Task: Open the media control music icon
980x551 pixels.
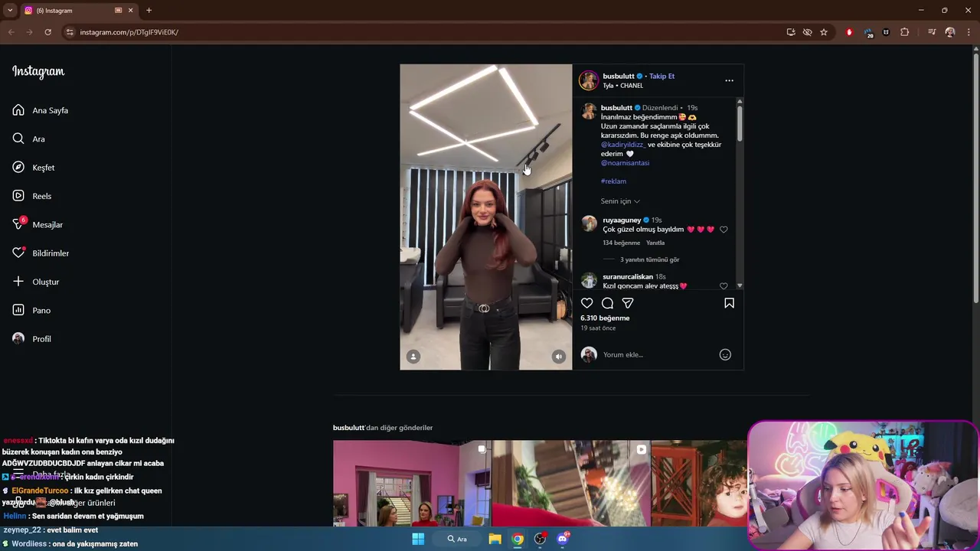Action: 932,32
